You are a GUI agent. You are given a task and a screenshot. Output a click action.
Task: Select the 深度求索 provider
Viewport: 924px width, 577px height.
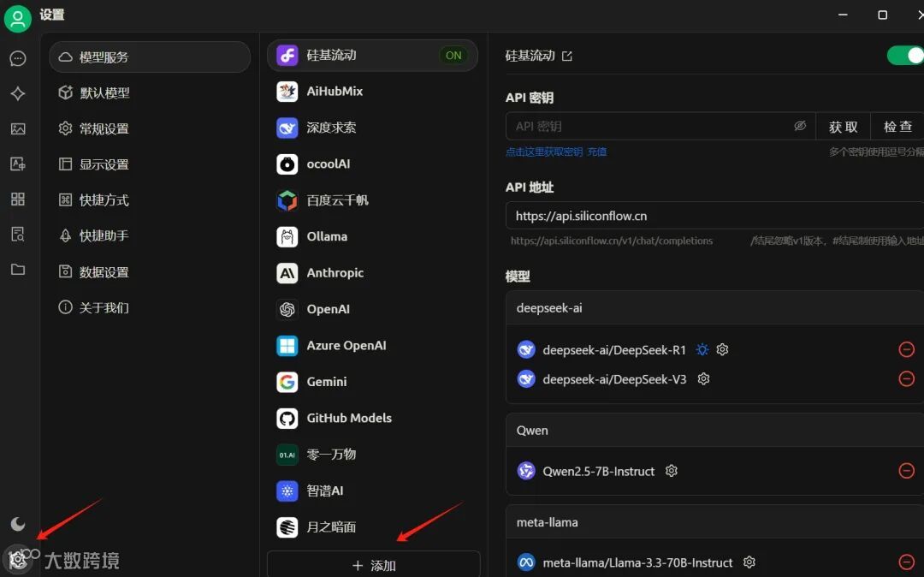click(x=372, y=128)
